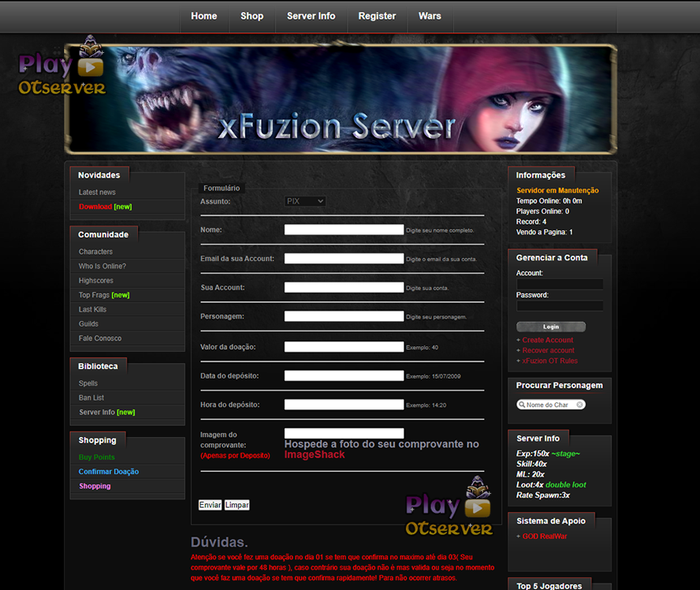This screenshot has height=590, width=700.
Task: Open the GOD RealWar support link
Action: 545,536
